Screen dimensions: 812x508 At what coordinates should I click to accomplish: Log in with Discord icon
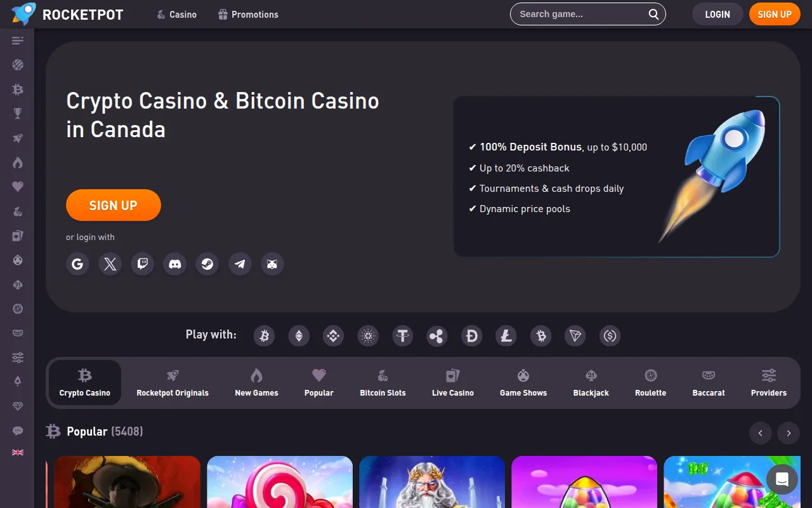coord(175,264)
